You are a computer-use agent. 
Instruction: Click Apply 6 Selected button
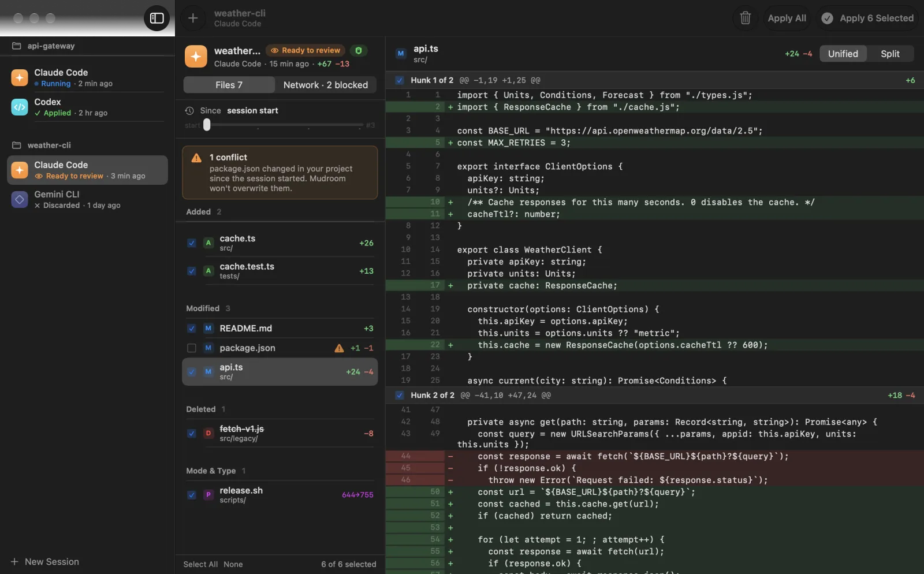(868, 18)
